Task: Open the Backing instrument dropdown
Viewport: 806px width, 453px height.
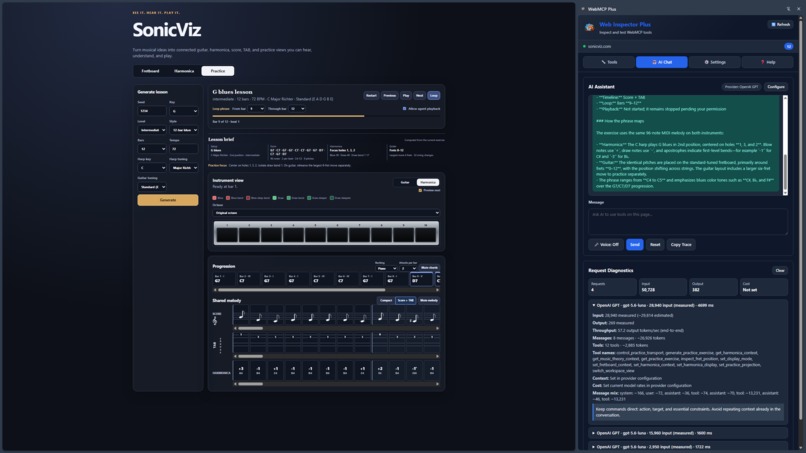Action: pyautogui.click(x=387, y=268)
